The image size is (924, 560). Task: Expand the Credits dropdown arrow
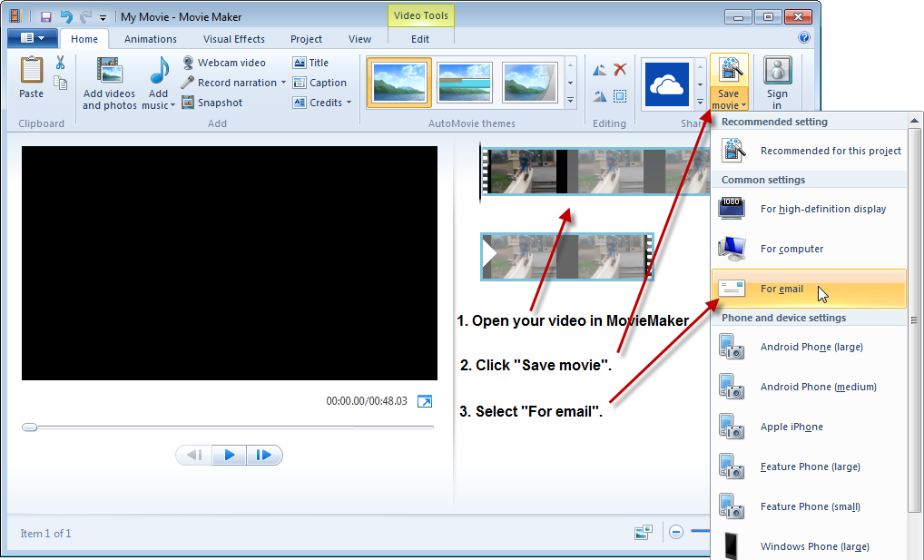click(x=349, y=103)
